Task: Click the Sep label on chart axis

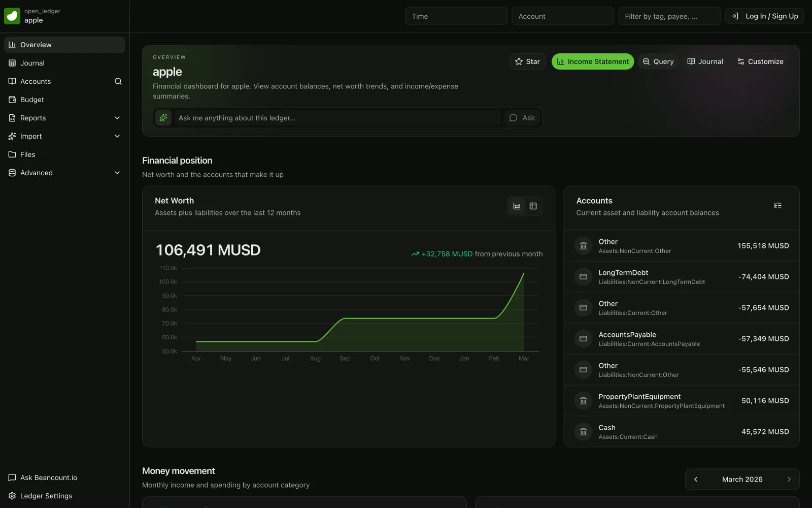Action: pyautogui.click(x=345, y=359)
